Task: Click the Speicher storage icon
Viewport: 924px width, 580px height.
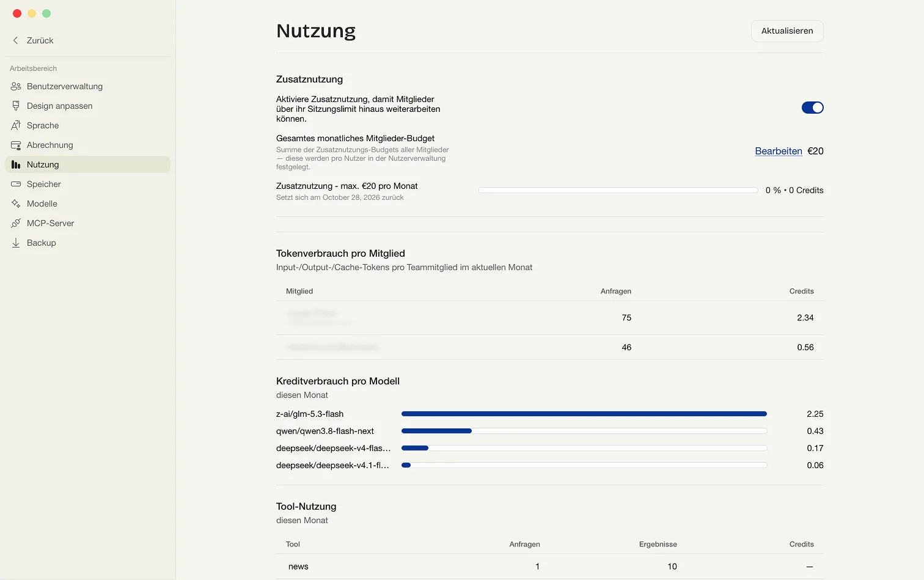Action: [x=16, y=184]
